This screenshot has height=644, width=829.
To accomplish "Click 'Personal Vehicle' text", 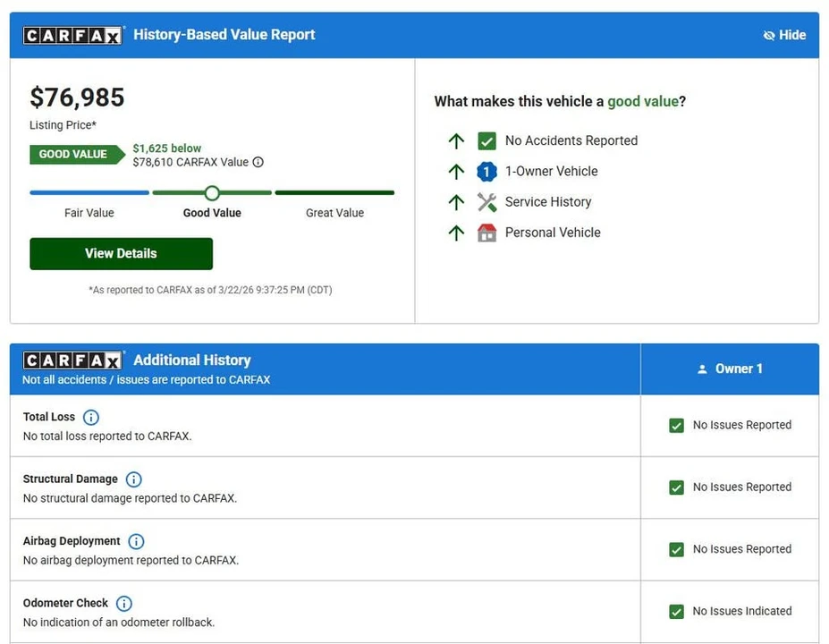I will (x=553, y=233).
